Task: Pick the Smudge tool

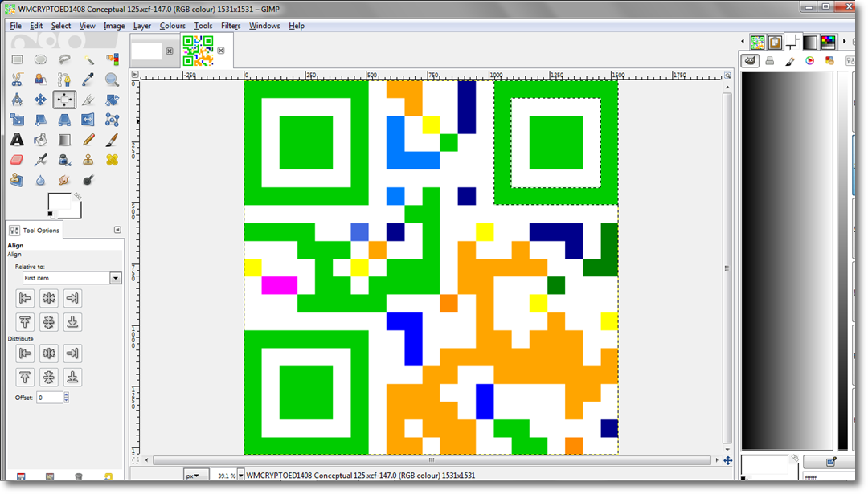Action: coord(64,180)
